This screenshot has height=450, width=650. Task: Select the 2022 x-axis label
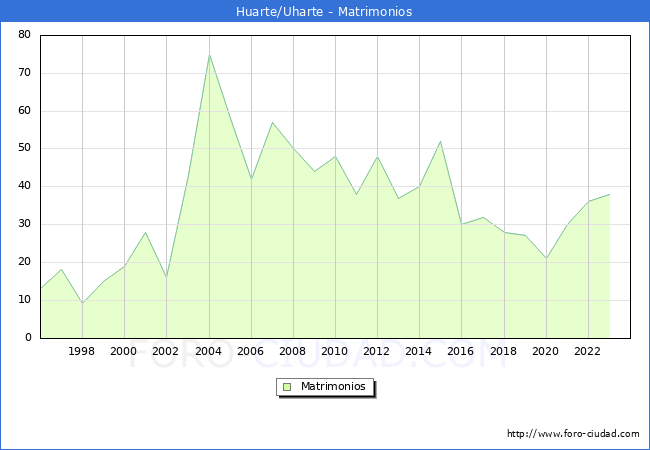click(588, 351)
